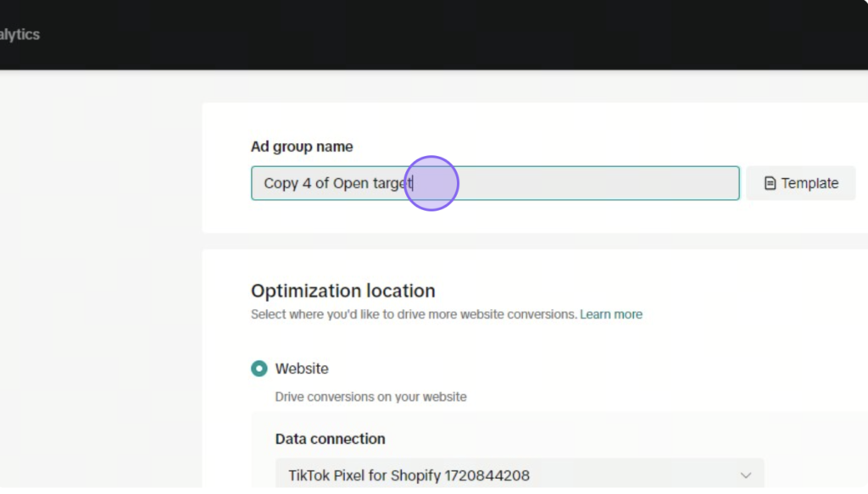Click the Website option label
Image resolution: width=868 pixels, height=494 pixels.
point(302,369)
